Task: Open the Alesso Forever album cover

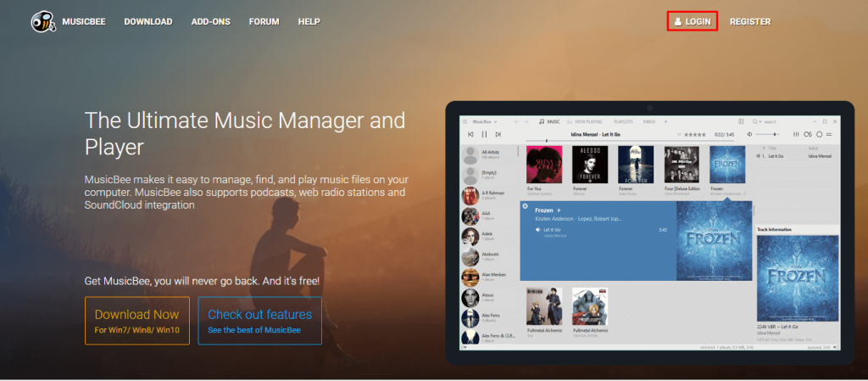Action: click(590, 165)
